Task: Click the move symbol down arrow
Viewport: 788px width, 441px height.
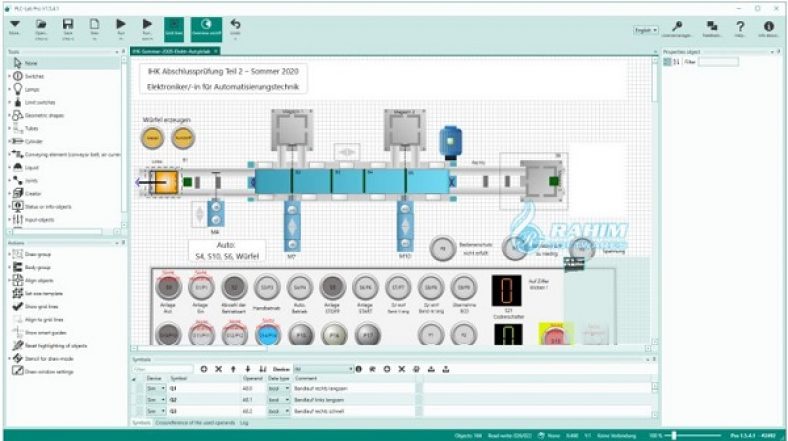Action: click(x=248, y=369)
